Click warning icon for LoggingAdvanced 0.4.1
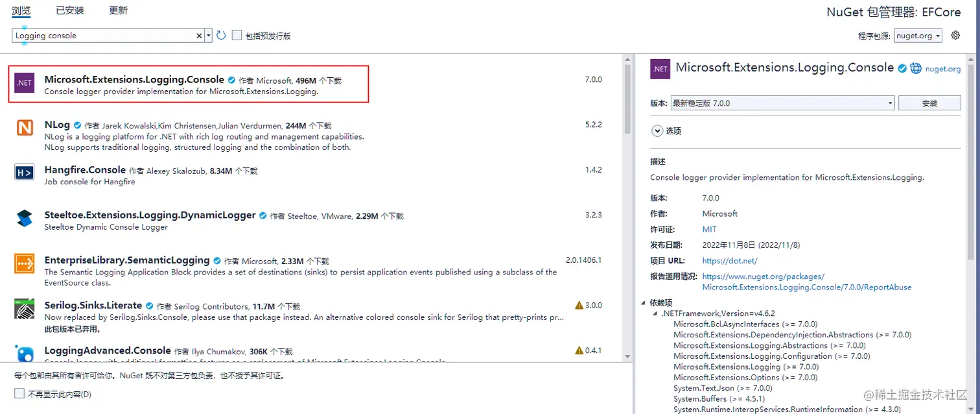 tap(579, 350)
